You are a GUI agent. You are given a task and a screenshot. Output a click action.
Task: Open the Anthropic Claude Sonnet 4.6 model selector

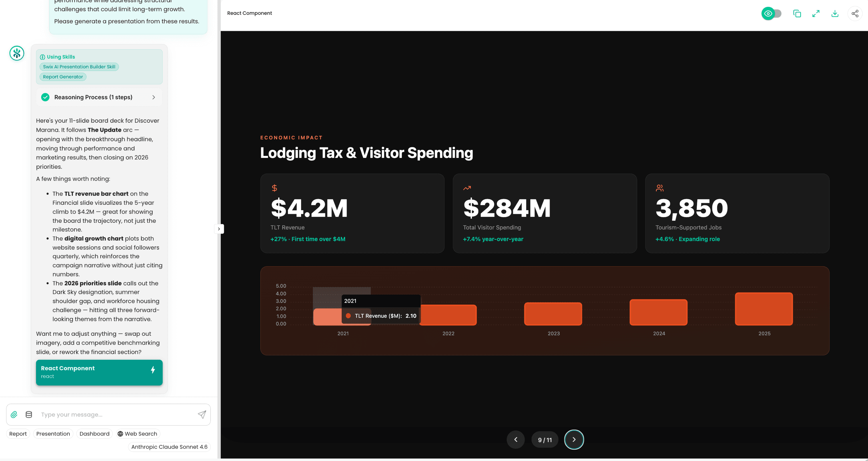click(169, 446)
